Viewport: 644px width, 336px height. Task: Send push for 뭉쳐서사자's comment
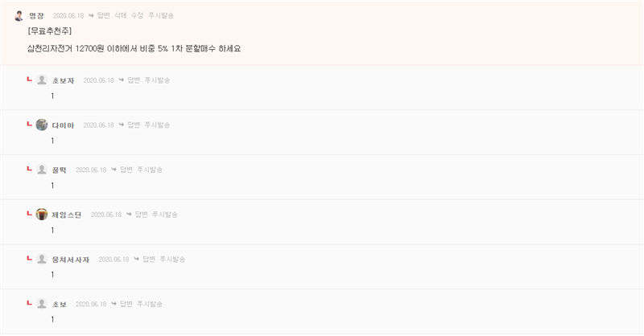pyautogui.click(x=172, y=259)
